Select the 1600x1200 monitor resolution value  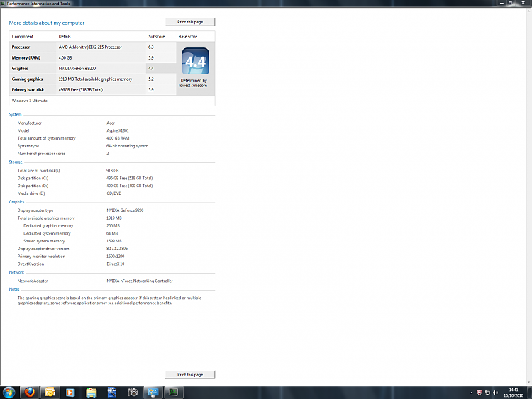coord(116,257)
